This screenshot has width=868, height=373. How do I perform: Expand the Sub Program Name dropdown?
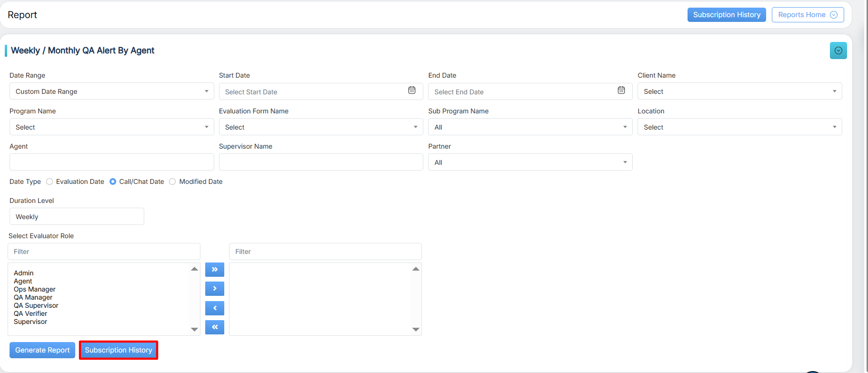(530, 127)
